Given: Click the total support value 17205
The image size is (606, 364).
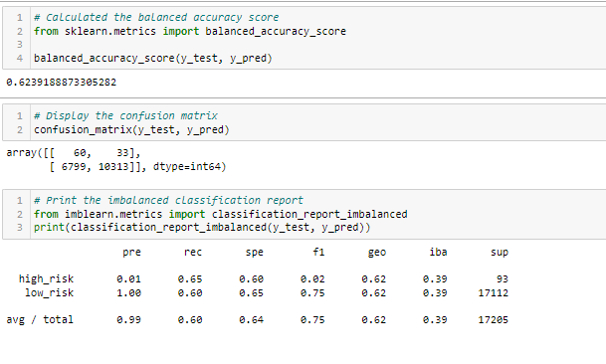Looking at the screenshot, I should pos(494,320).
